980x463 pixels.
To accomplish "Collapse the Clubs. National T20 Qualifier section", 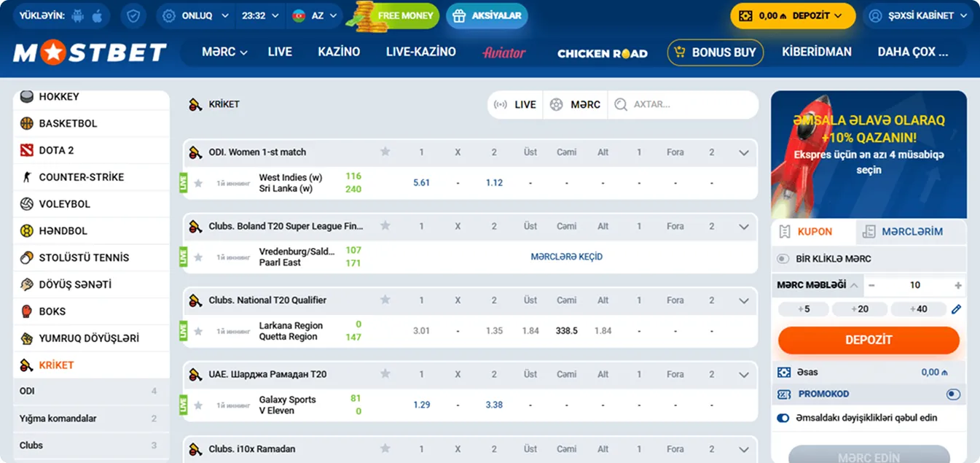I will pos(743,300).
